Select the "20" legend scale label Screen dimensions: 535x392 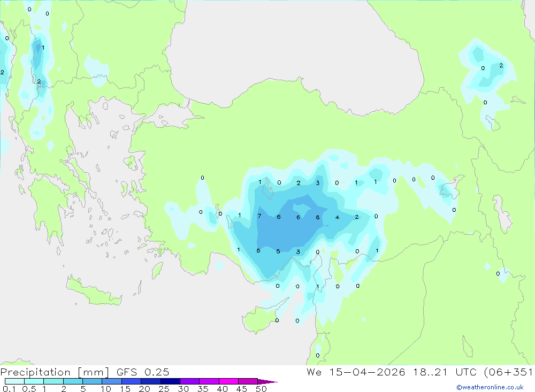pos(144,389)
